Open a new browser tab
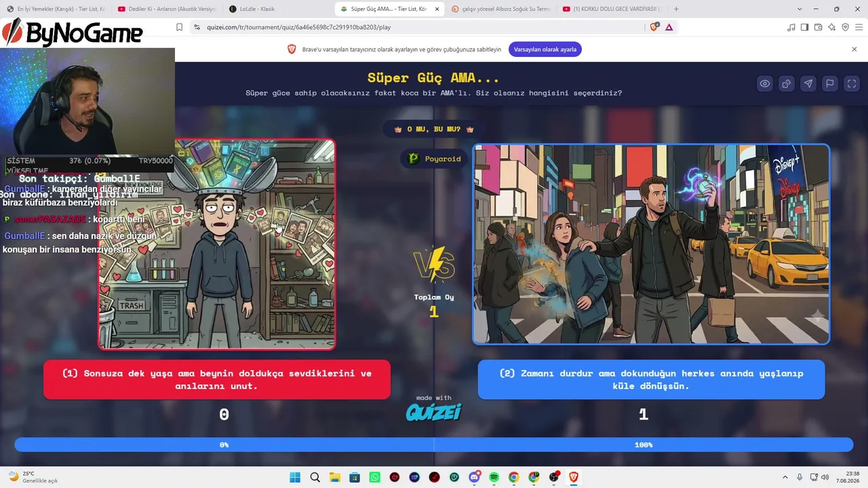The image size is (868, 488). [676, 9]
